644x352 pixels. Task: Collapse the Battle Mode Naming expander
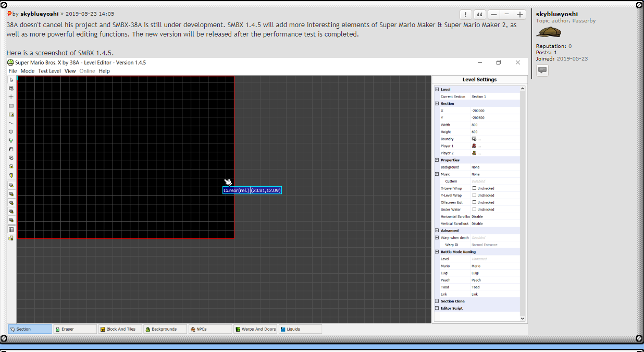pyautogui.click(x=437, y=252)
